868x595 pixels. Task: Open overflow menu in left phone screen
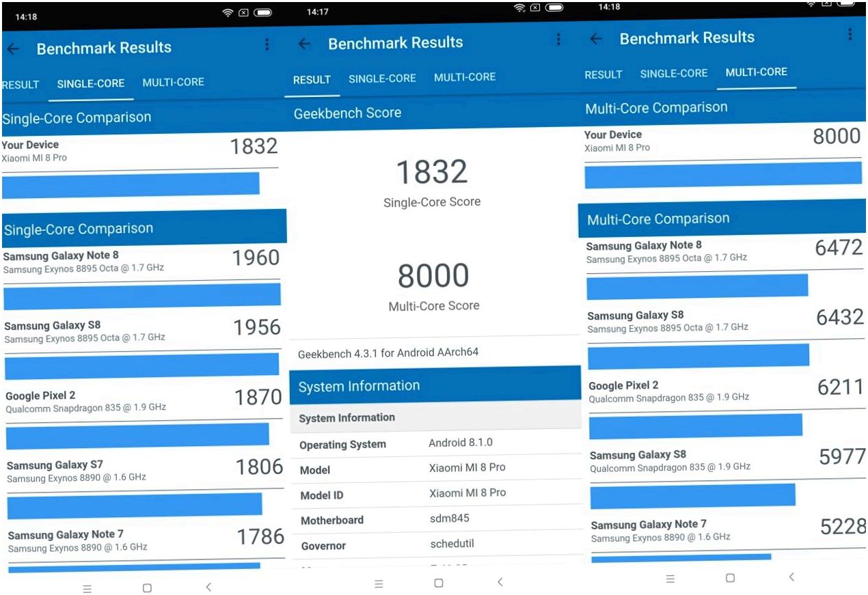[267, 45]
